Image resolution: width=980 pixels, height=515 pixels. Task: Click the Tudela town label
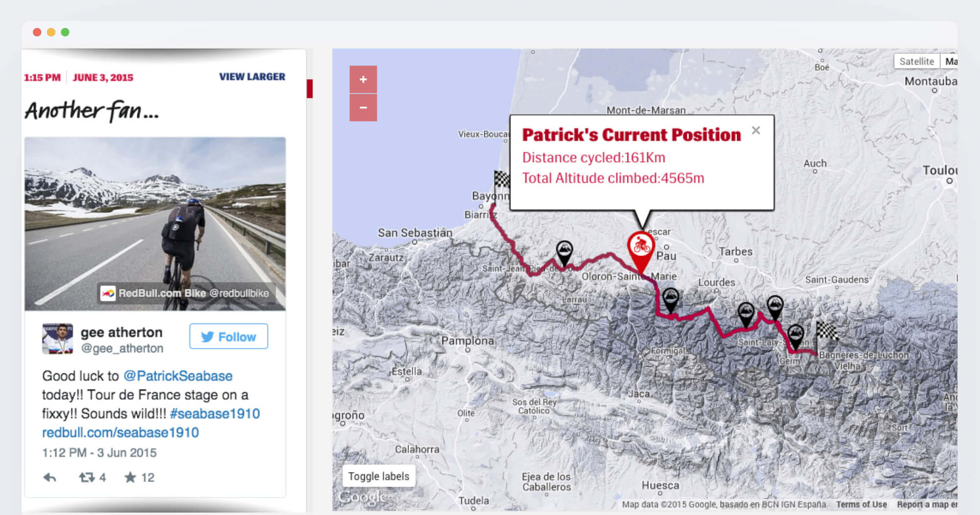473,500
